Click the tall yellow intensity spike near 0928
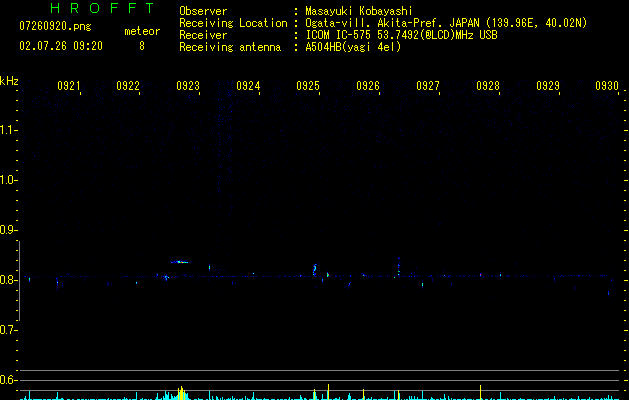Image resolution: width=629 pixels, height=400 pixels. [481, 392]
